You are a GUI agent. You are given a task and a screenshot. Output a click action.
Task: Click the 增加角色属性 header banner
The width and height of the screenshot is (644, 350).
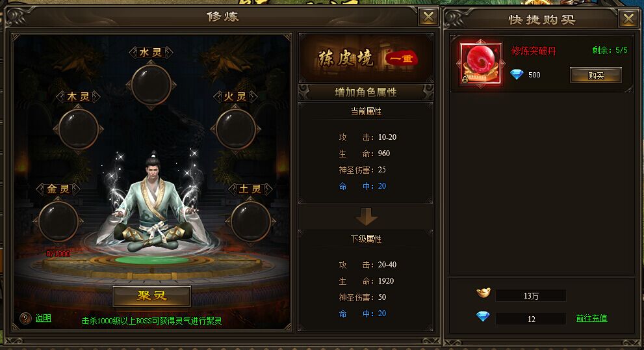pyautogui.click(x=366, y=92)
